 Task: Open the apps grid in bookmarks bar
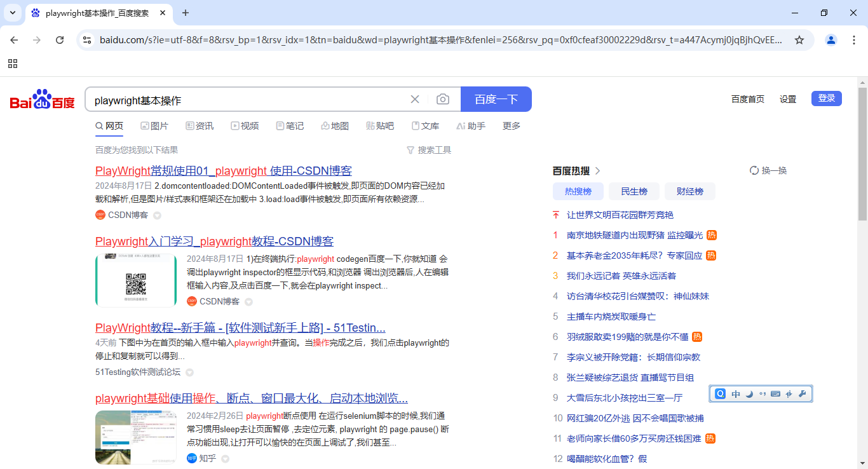(x=13, y=64)
